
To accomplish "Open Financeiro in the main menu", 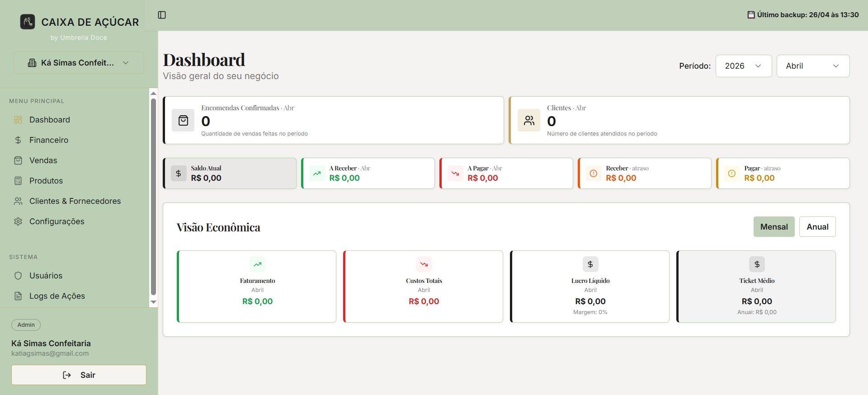I will [49, 140].
